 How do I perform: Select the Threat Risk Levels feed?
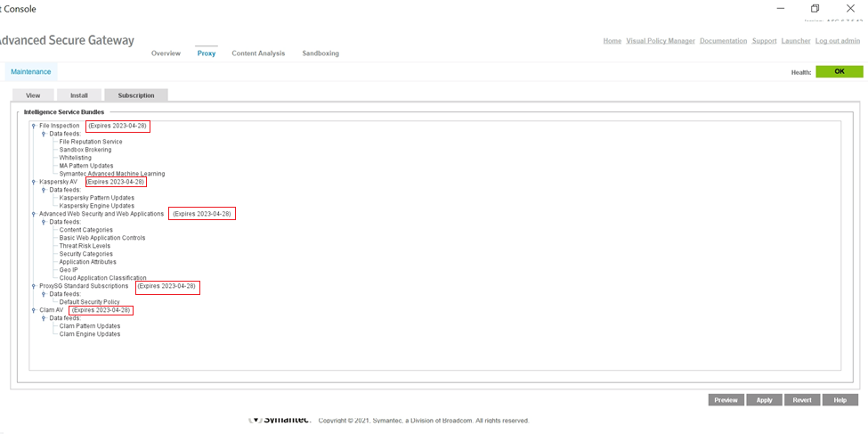[x=85, y=246]
